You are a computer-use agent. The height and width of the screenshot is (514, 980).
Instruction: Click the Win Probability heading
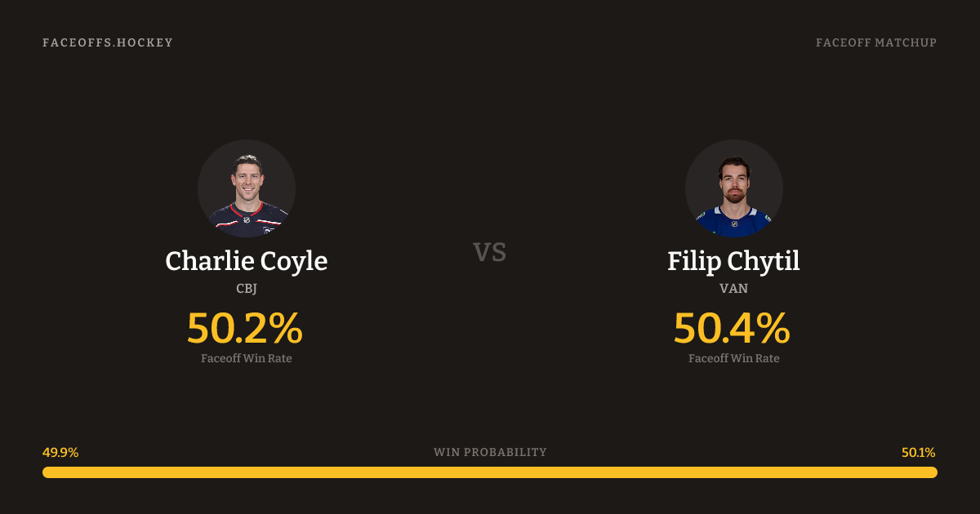[x=490, y=452]
